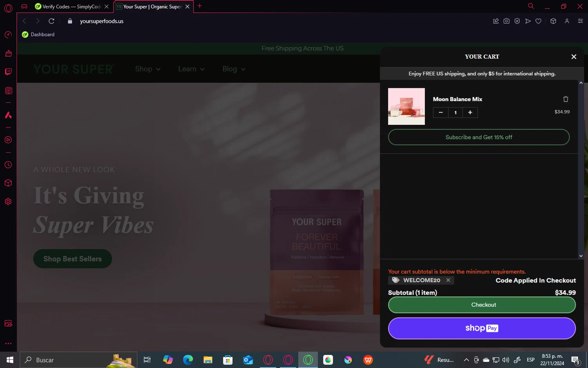The width and height of the screenshot is (588, 368).
Task: Click the address bar URL yoursuperfoods.us
Action: (x=102, y=21)
